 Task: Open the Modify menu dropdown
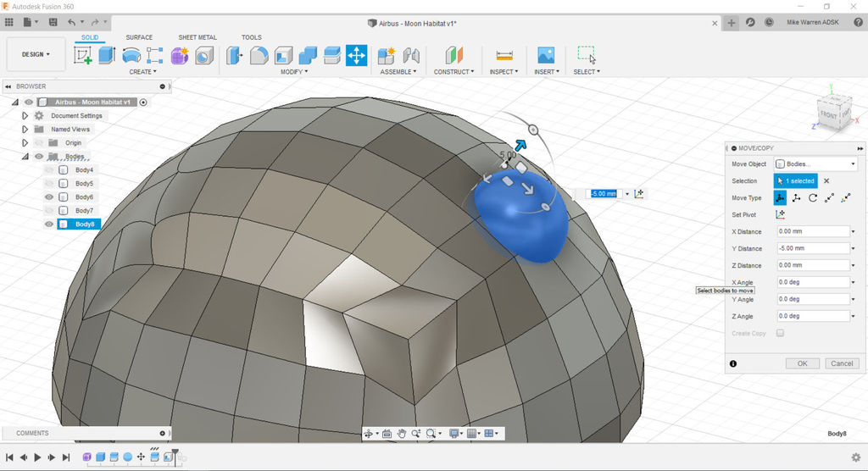294,72
